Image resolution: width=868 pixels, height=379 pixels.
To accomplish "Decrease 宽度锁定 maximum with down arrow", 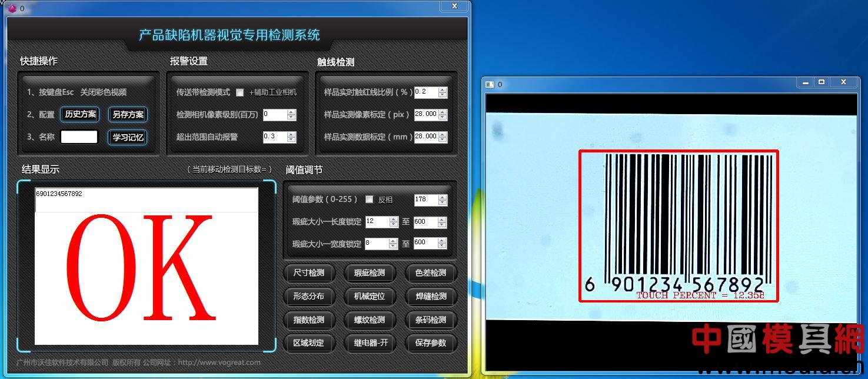I will [443, 246].
